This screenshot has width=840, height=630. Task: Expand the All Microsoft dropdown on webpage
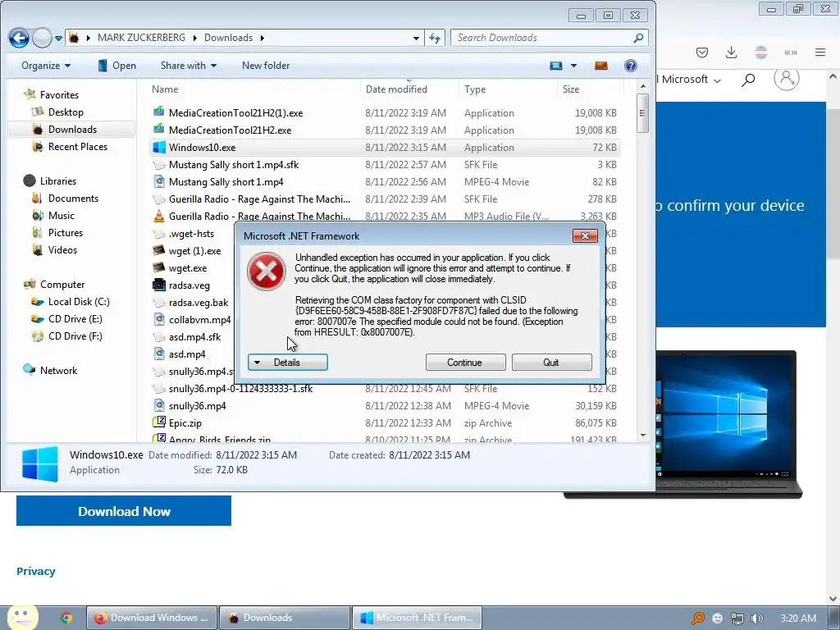(x=688, y=80)
